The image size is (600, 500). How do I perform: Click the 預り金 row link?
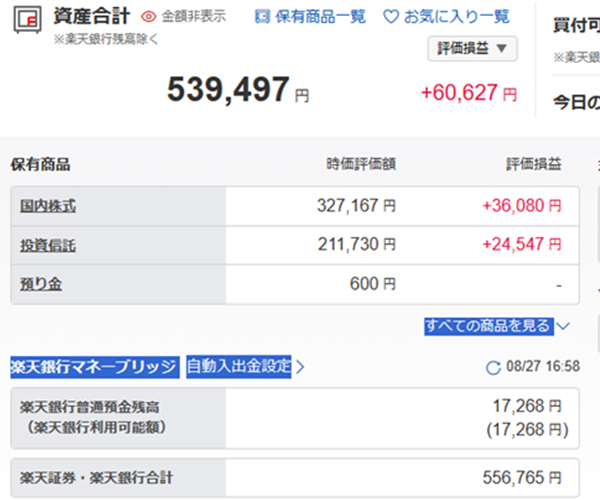tap(41, 284)
